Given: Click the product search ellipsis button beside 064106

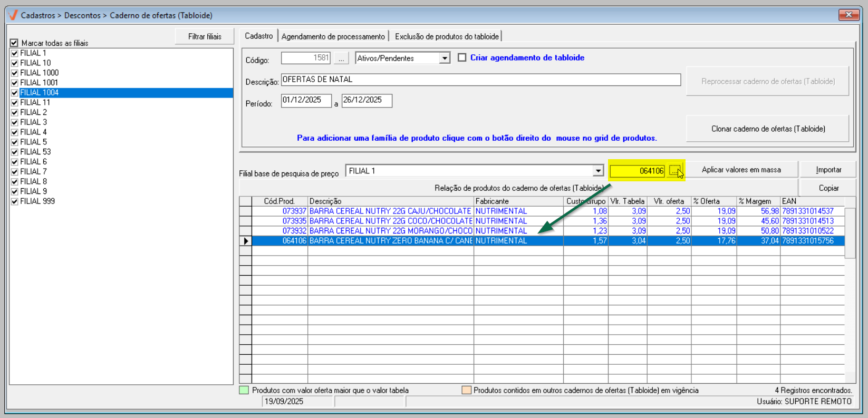Looking at the screenshot, I should click(x=674, y=170).
